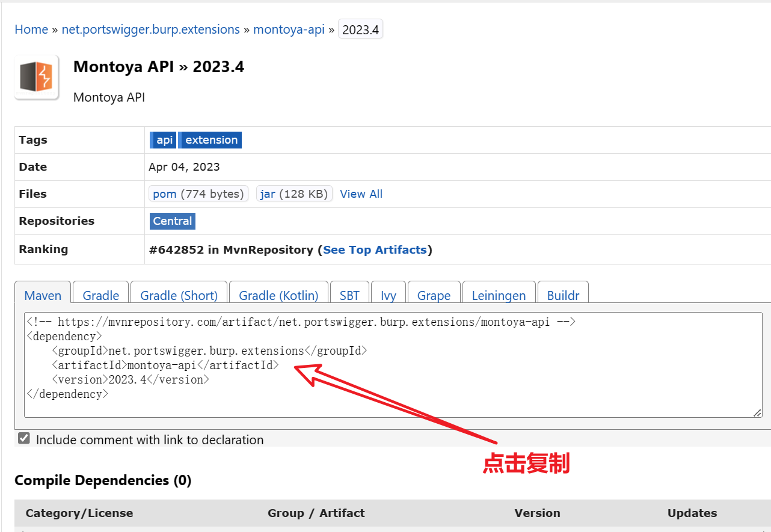Open the View All files link
This screenshot has width=771, height=532.
pyautogui.click(x=361, y=194)
